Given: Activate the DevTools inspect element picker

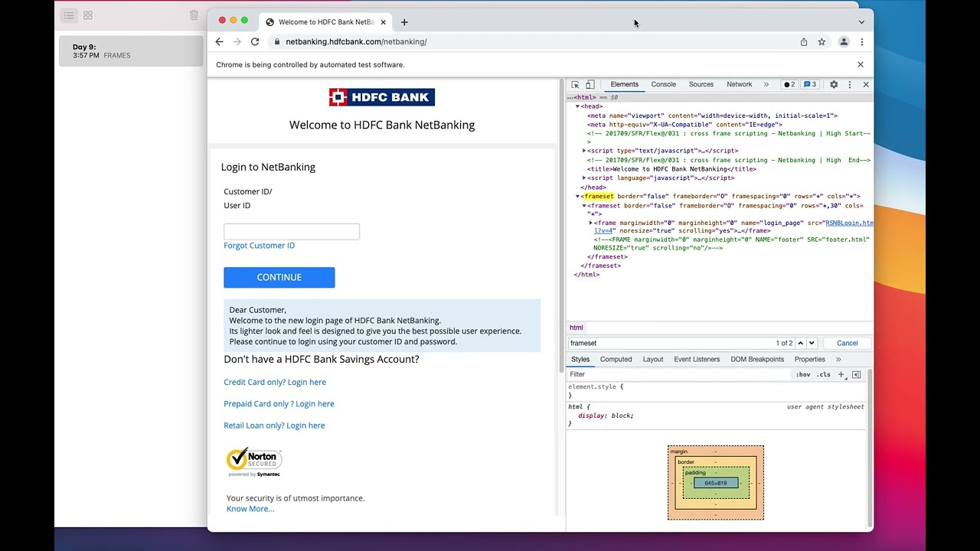Looking at the screenshot, I should [575, 85].
